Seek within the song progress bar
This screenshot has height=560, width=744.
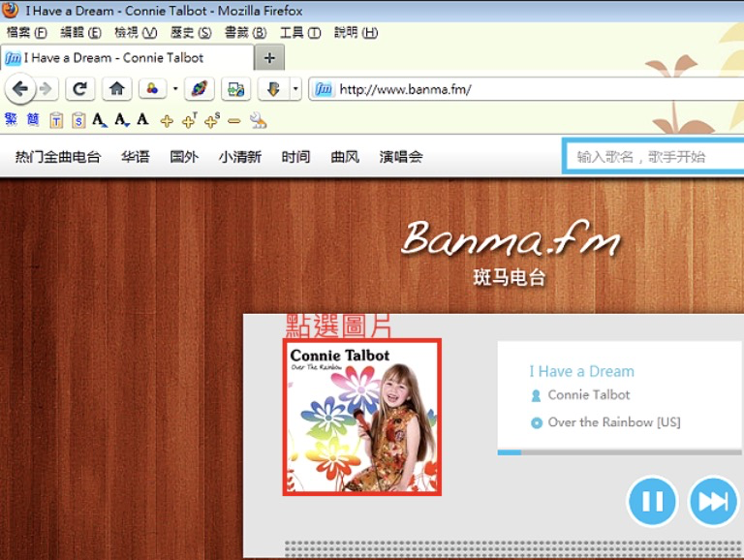point(619,452)
